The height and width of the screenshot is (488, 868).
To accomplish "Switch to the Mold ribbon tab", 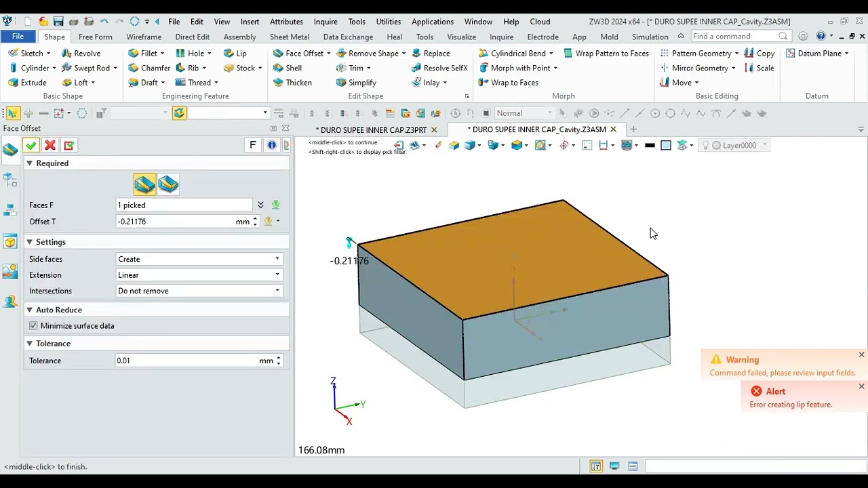I will pos(609,37).
